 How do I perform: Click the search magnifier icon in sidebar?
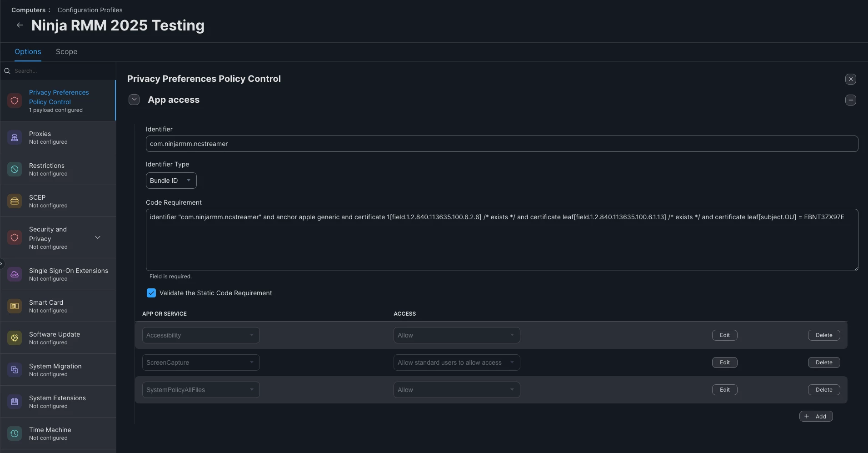(x=7, y=71)
